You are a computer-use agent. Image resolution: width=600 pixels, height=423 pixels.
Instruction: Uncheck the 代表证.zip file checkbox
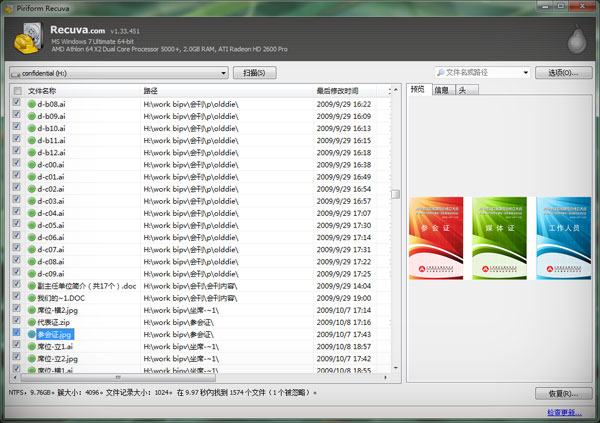click(x=16, y=320)
